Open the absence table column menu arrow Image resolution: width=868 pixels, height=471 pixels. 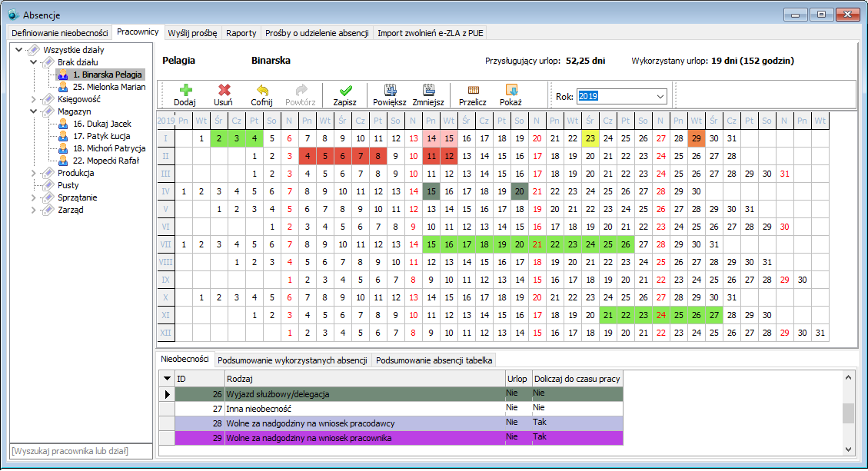click(x=167, y=379)
